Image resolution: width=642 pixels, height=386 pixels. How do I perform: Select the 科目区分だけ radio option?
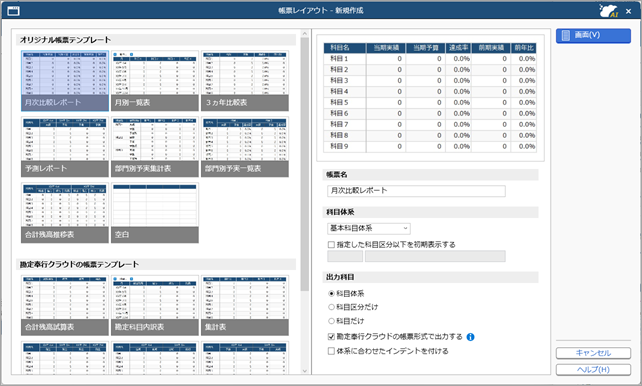tap(331, 307)
